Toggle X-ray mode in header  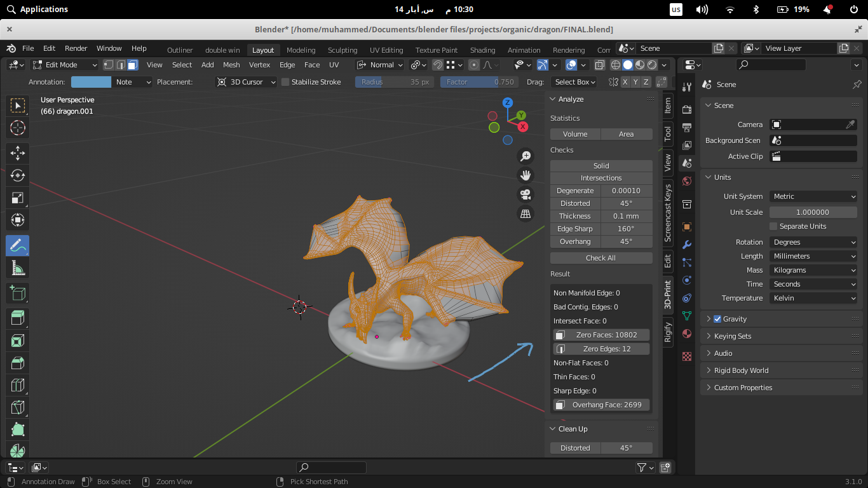point(599,65)
